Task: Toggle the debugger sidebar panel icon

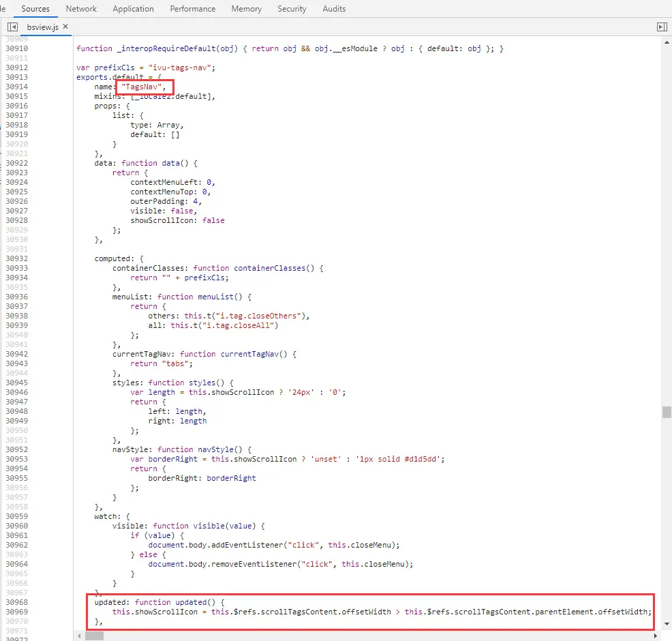Action: [662, 27]
